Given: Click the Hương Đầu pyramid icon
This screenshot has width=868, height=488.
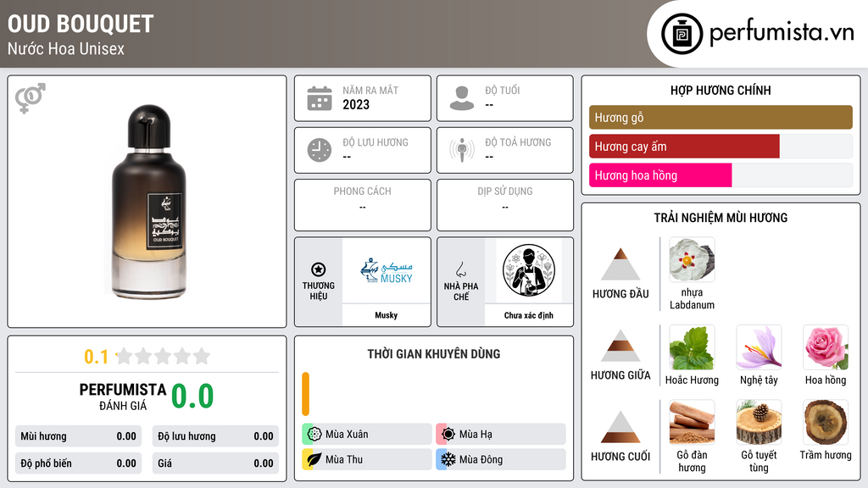Looking at the screenshot, I should tap(620, 264).
